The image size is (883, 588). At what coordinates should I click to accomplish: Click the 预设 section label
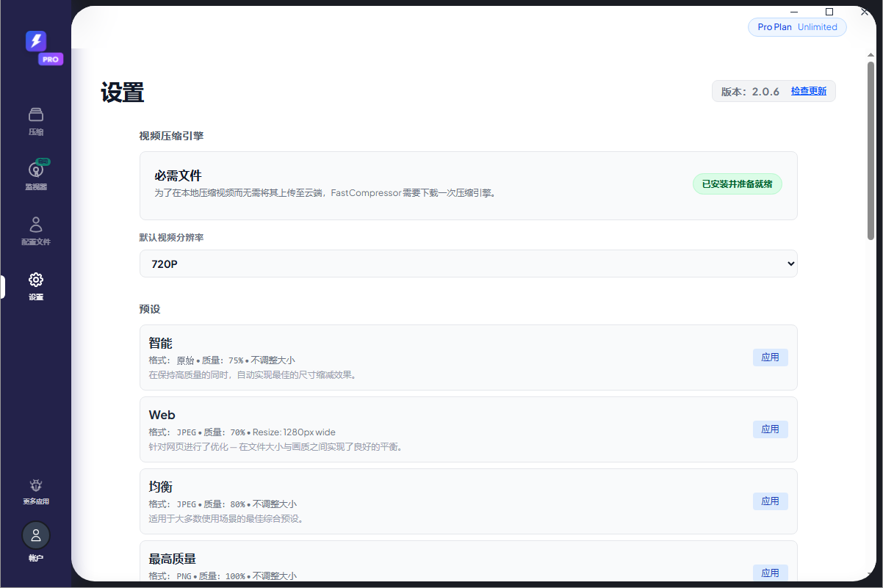point(150,309)
